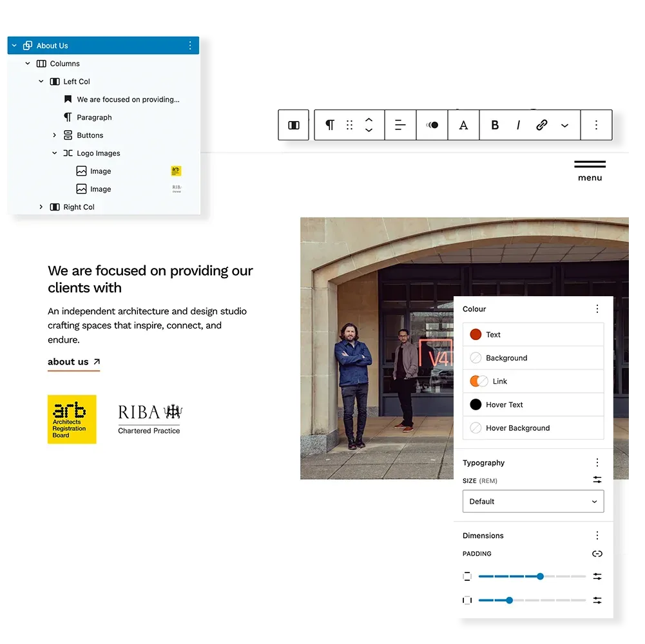Open block options three-dot menu in toolbar

(x=596, y=125)
